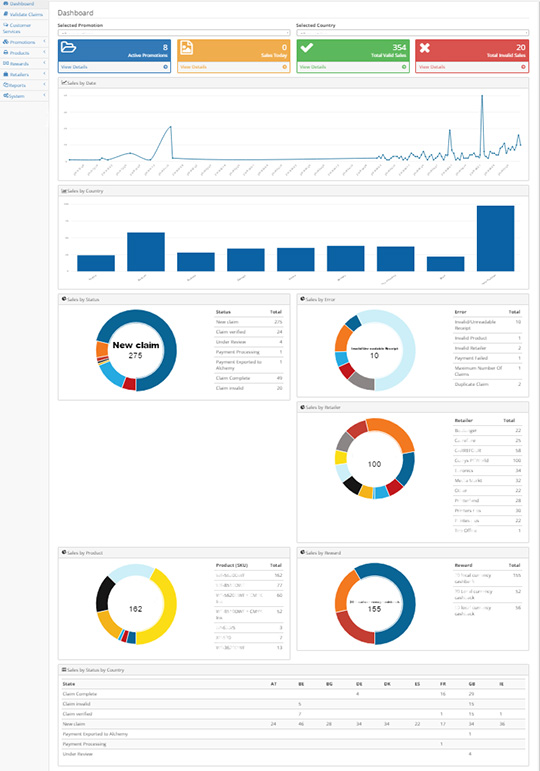
Task: Click the Sales by Date chart icon
Action: (x=64, y=83)
